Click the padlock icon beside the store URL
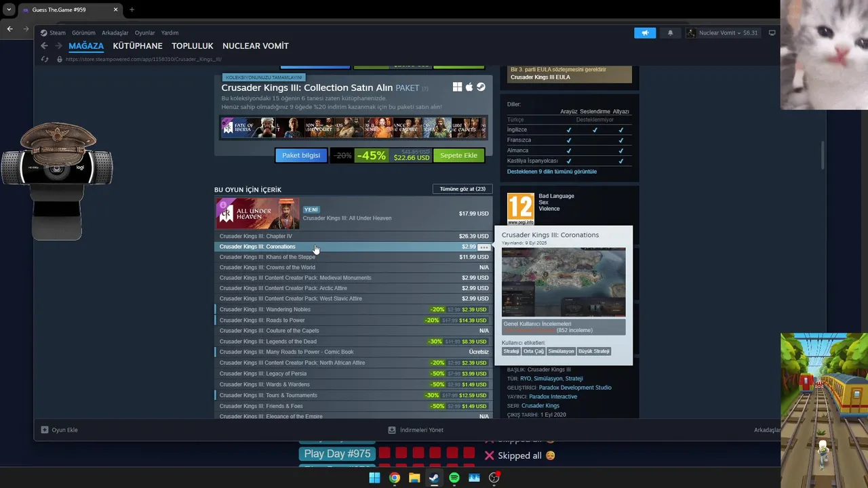The image size is (868, 488). [60, 59]
